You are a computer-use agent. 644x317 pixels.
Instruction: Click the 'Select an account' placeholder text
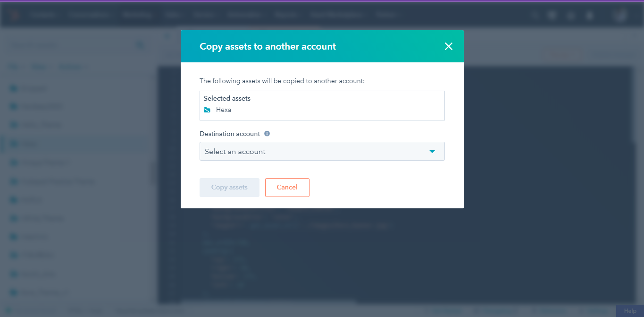(x=235, y=152)
